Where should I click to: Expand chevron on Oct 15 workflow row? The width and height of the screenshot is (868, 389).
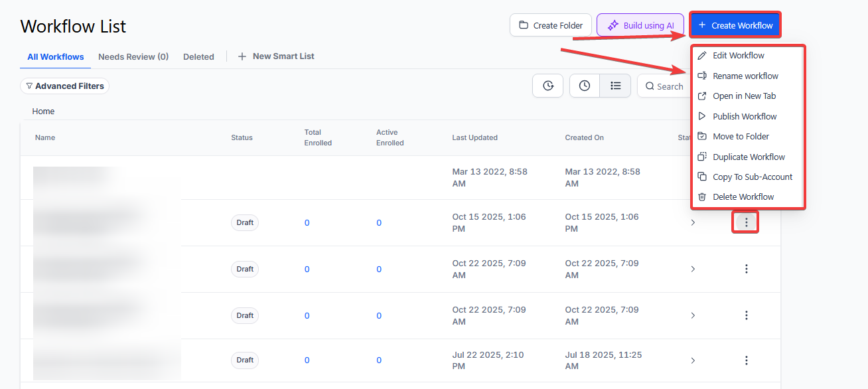693,223
